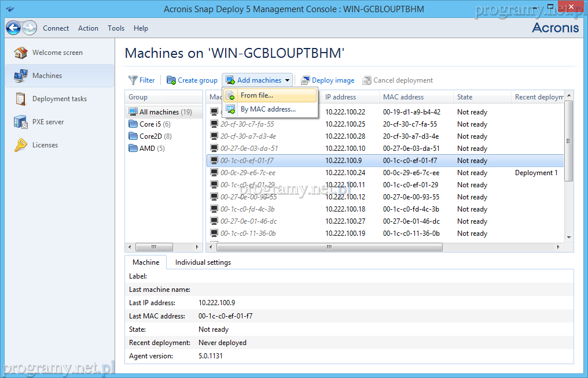Sort by the IP address column header

pos(340,97)
